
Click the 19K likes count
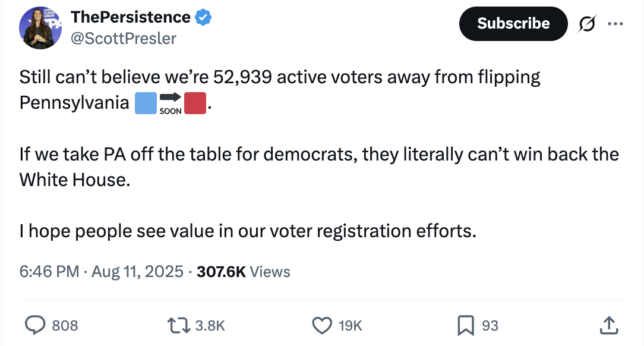pyautogui.click(x=350, y=325)
